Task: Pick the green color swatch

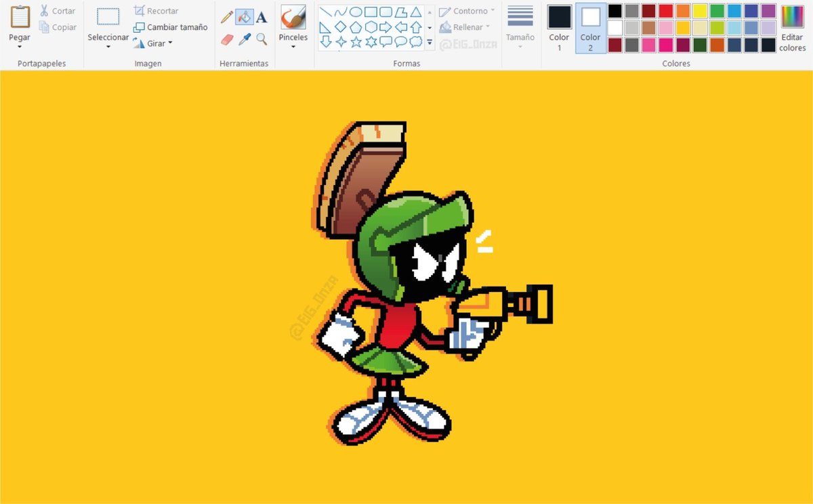Action: tap(717, 11)
